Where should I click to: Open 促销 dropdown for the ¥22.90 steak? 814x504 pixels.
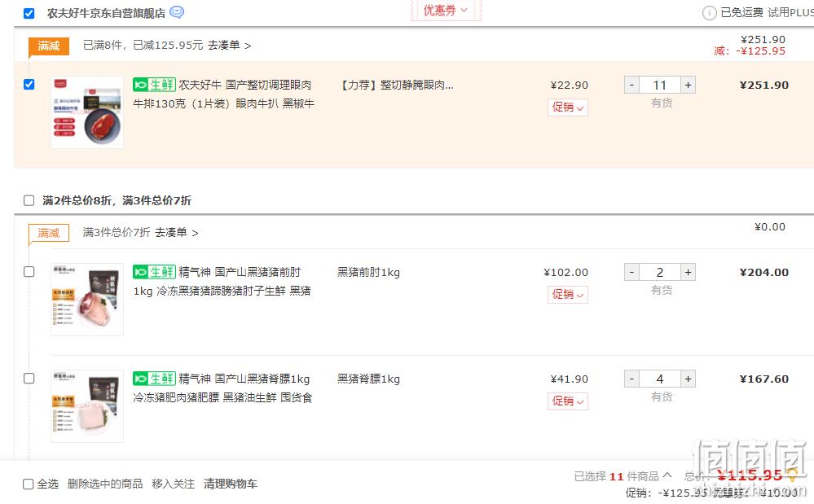(567, 107)
